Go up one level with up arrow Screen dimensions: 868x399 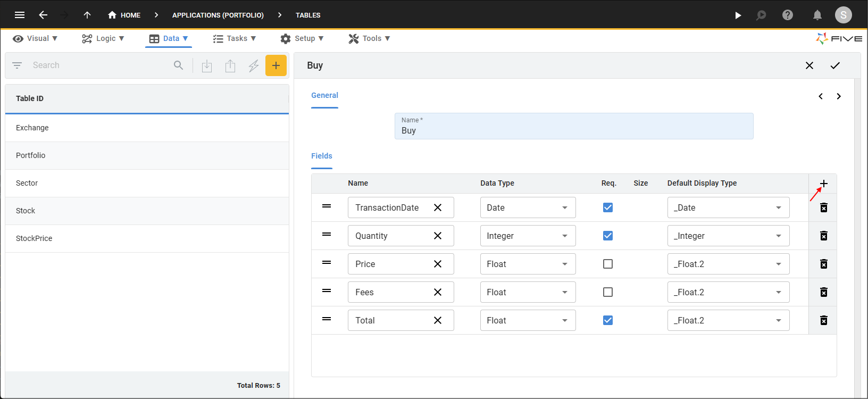coord(87,15)
